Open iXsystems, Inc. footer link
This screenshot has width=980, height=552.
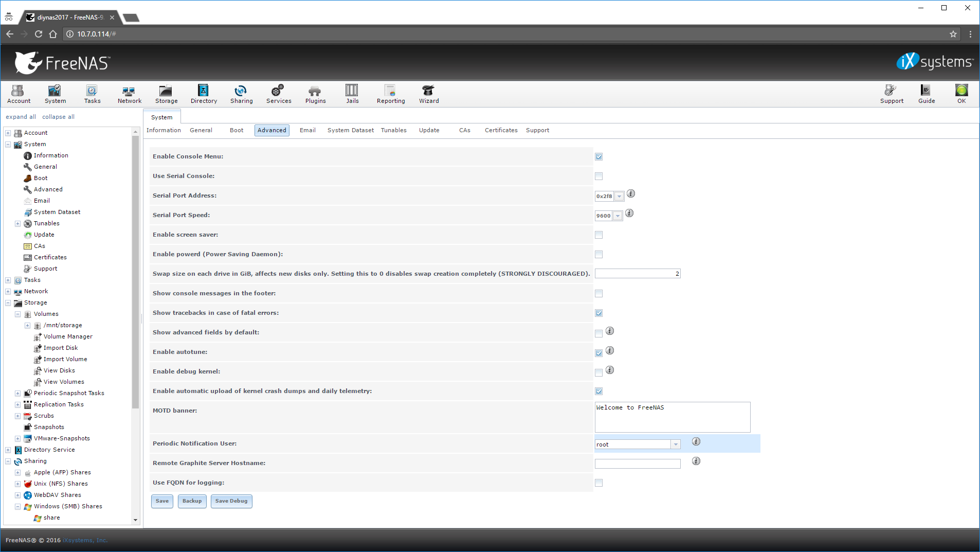click(85, 540)
